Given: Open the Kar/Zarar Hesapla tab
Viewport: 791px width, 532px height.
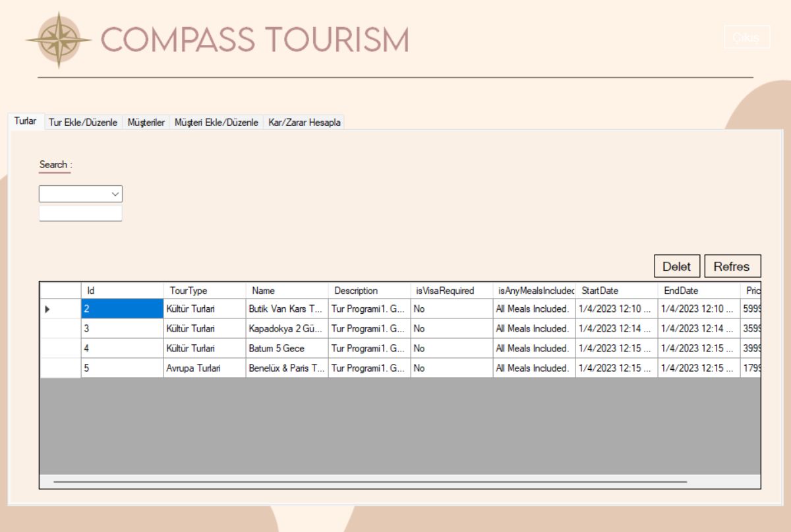Looking at the screenshot, I should (304, 123).
